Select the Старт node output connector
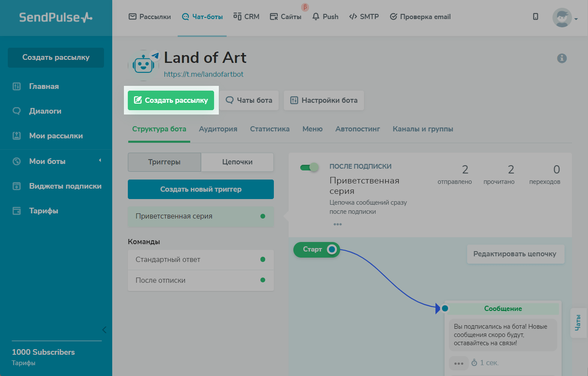The height and width of the screenshot is (376, 588). (x=332, y=249)
